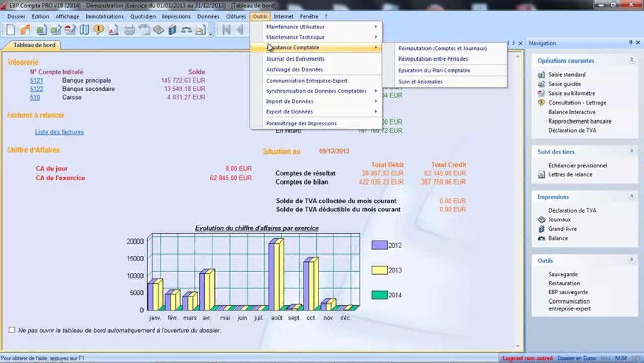Open Grand-livre under Impressions panel
This screenshot has height=363, width=644.
562,229
